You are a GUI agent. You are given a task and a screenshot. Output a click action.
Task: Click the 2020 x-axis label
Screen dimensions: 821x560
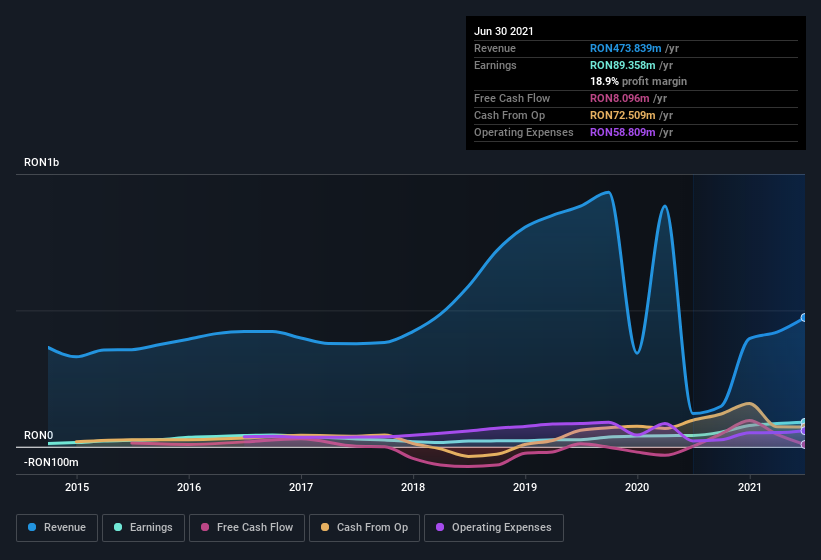[637, 487]
